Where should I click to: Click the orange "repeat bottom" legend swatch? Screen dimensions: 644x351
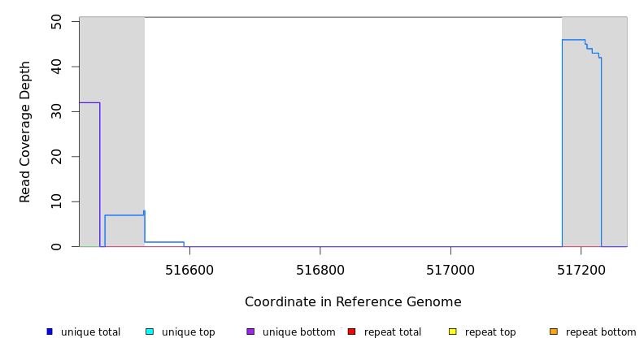point(554,331)
